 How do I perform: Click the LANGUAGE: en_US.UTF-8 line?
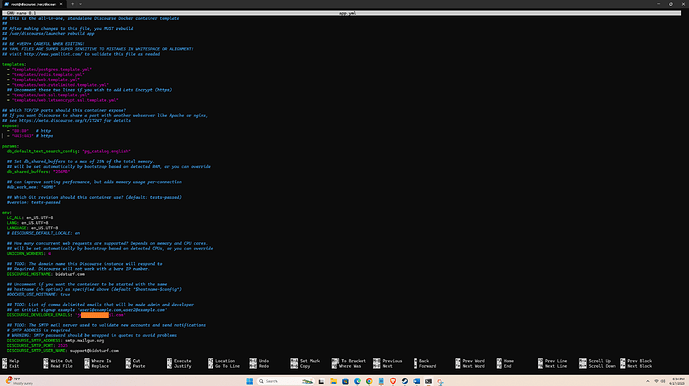pos(33,228)
